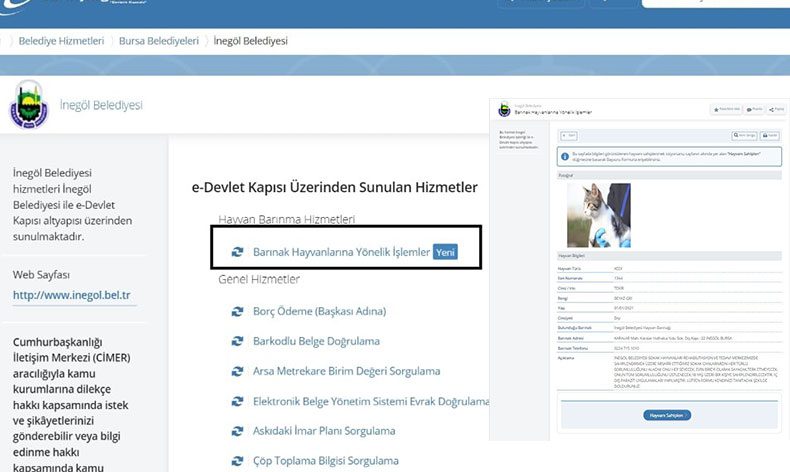The image size is (790, 472).
Task: Open the Belediye Hizmetleri breadcrumb
Action: (x=61, y=41)
